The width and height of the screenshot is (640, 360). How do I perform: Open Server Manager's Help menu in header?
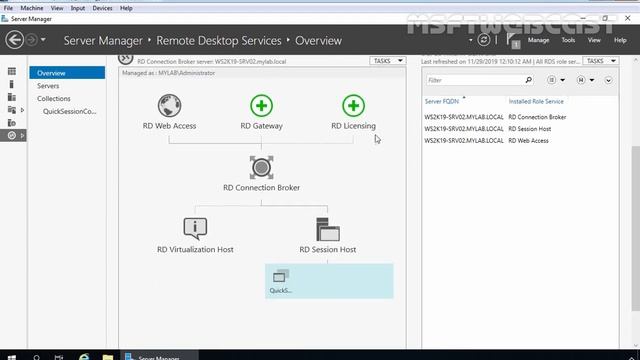pyautogui.click(x=620, y=40)
